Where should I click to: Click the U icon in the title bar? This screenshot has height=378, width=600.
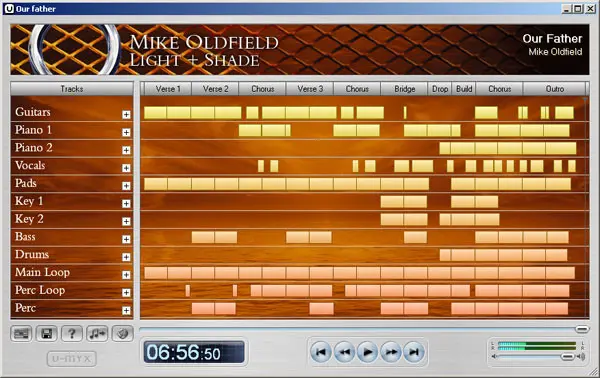coord(9,9)
